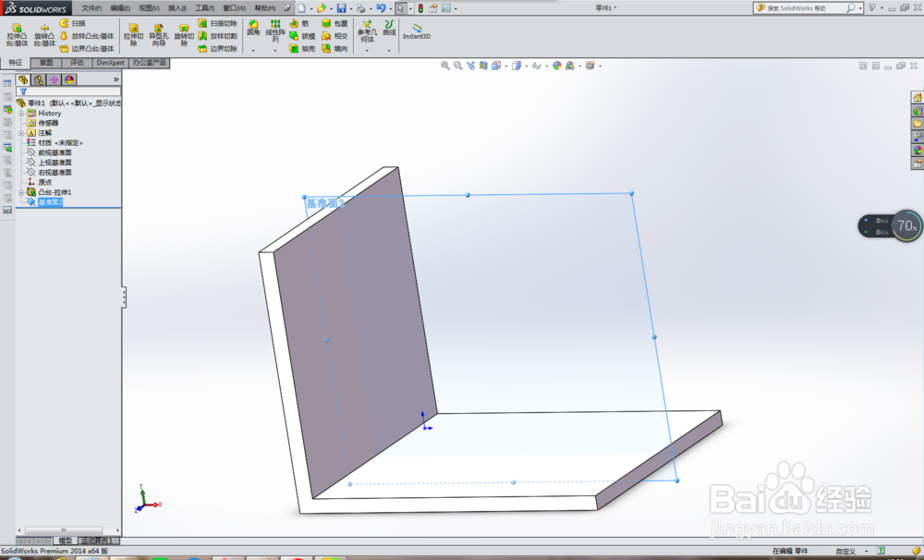The height and width of the screenshot is (560, 924).
Task: Click the Undo arrow icon
Action: 381,8
